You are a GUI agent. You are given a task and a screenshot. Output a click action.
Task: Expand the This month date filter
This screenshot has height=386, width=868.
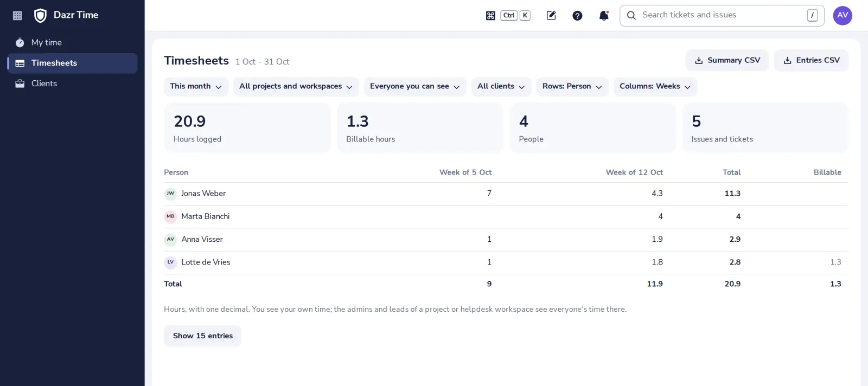pos(196,87)
